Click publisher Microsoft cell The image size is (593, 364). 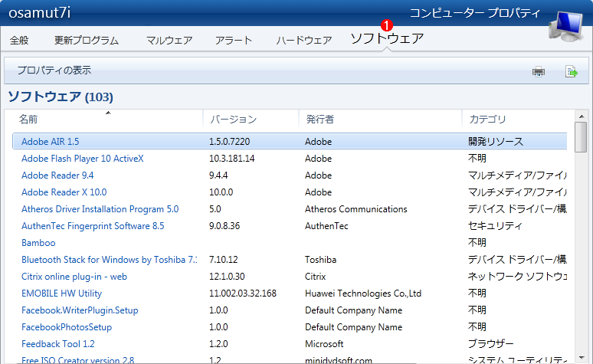coord(324,344)
